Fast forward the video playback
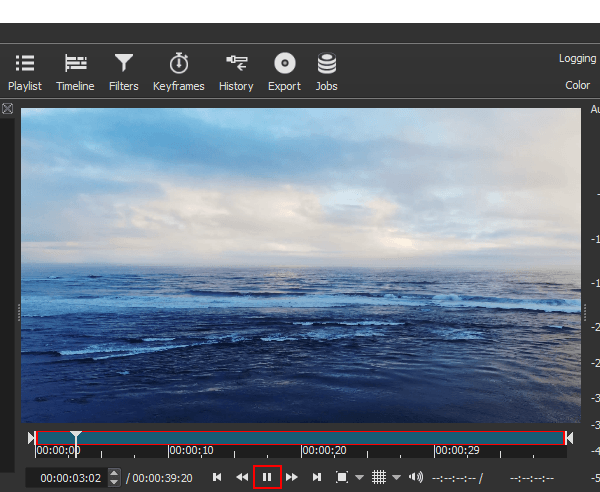 pos(292,477)
